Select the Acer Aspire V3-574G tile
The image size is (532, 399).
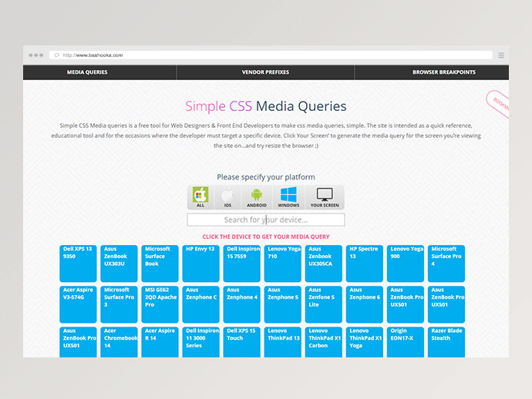click(78, 304)
